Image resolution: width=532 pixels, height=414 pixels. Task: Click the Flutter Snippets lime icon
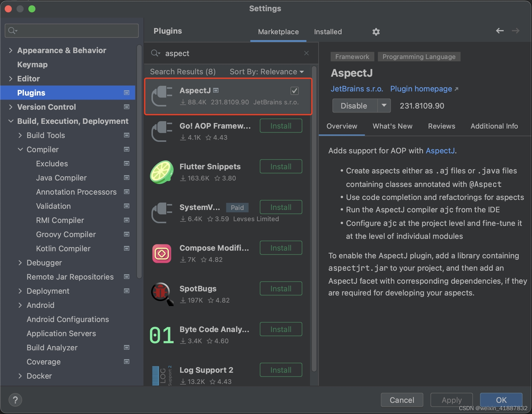(161, 172)
